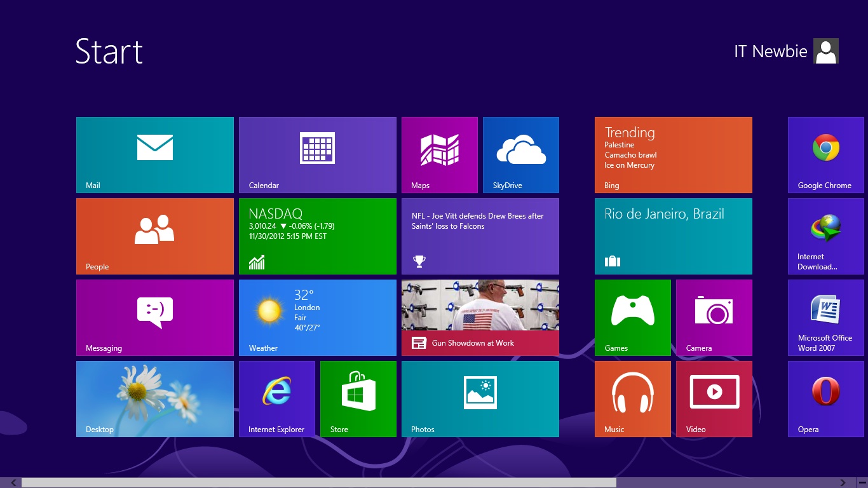
Task: Click the IT Newbie user account picture
Action: click(x=826, y=51)
